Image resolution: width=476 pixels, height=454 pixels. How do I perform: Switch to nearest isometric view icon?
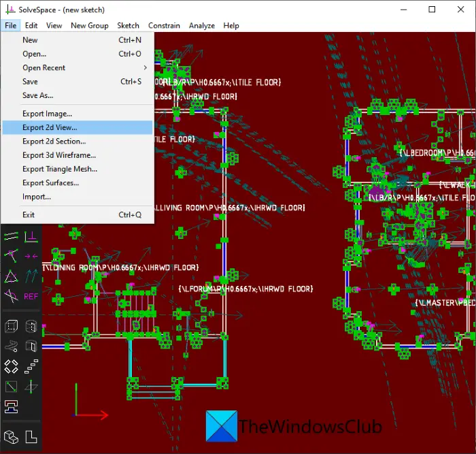pyautogui.click(x=12, y=437)
